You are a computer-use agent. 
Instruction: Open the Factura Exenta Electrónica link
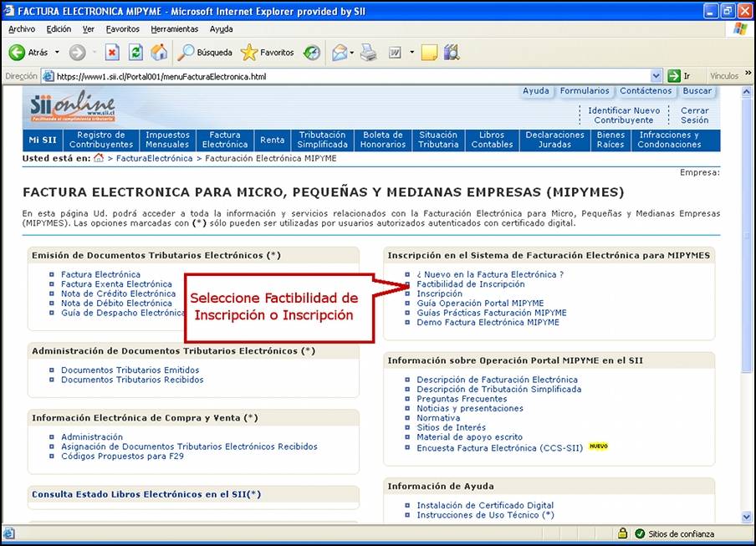116,284
